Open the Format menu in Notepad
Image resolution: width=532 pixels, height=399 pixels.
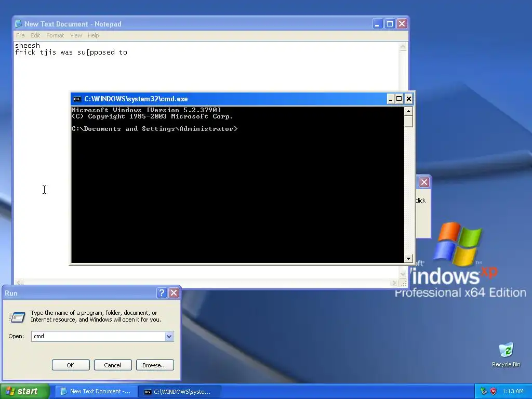pos(55,35)
